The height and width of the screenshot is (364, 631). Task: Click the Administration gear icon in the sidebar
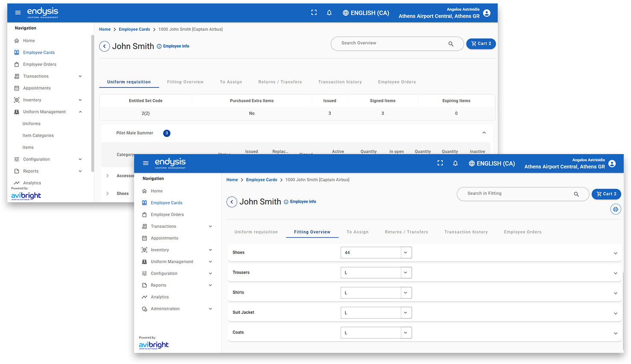click(145, 309)
